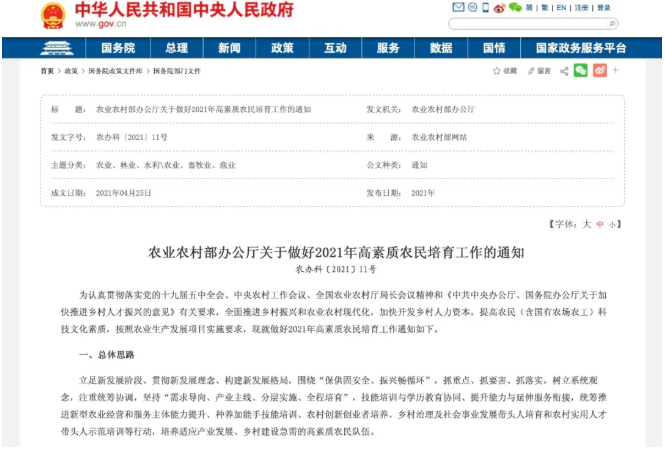Share via green WeChat button
This screenshot has width=665, height=451.
(581, 70)
